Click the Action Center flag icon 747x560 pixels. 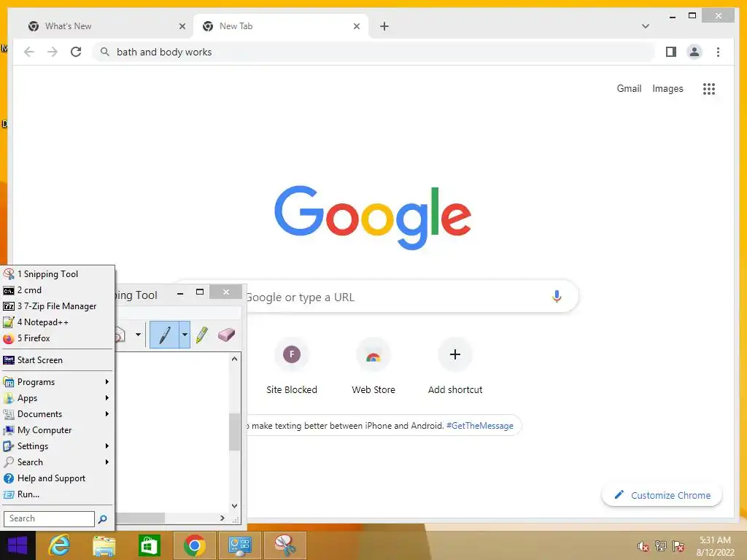pyautogui.click(x=678, y=546)
